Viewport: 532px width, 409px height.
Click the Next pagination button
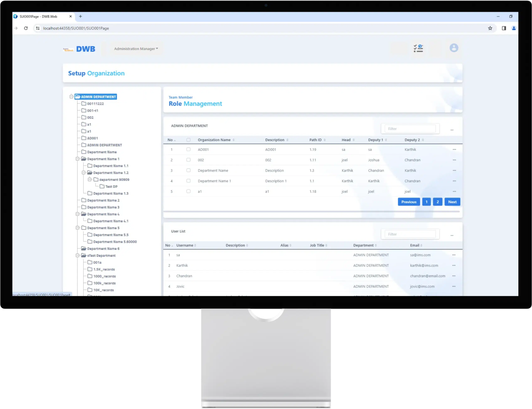[452, 202]
